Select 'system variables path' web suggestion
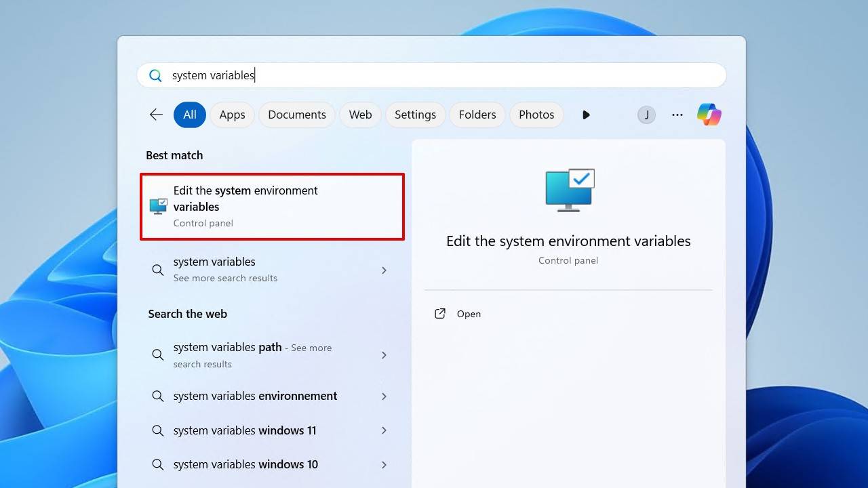Screen dimensions: 868x488 pyautogui.click(x=272, y=355)
